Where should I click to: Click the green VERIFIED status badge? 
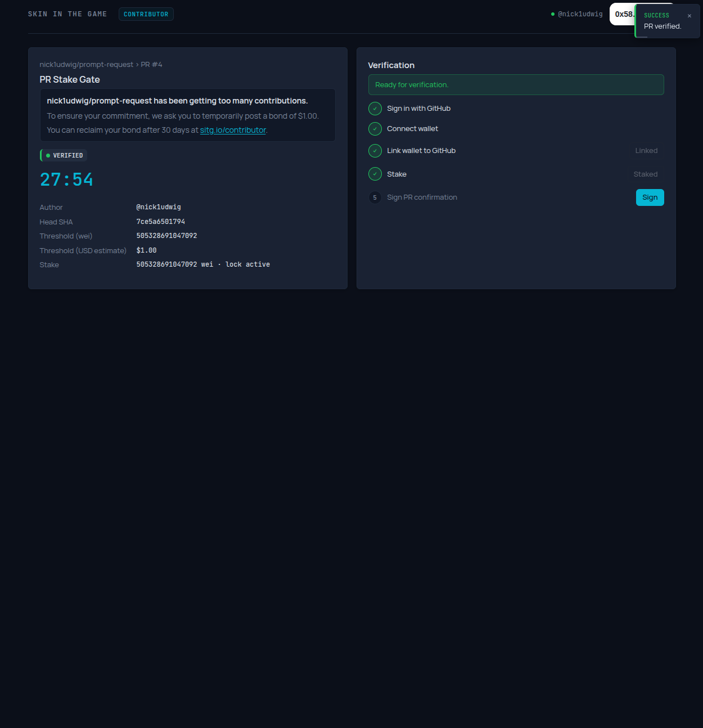64,155
